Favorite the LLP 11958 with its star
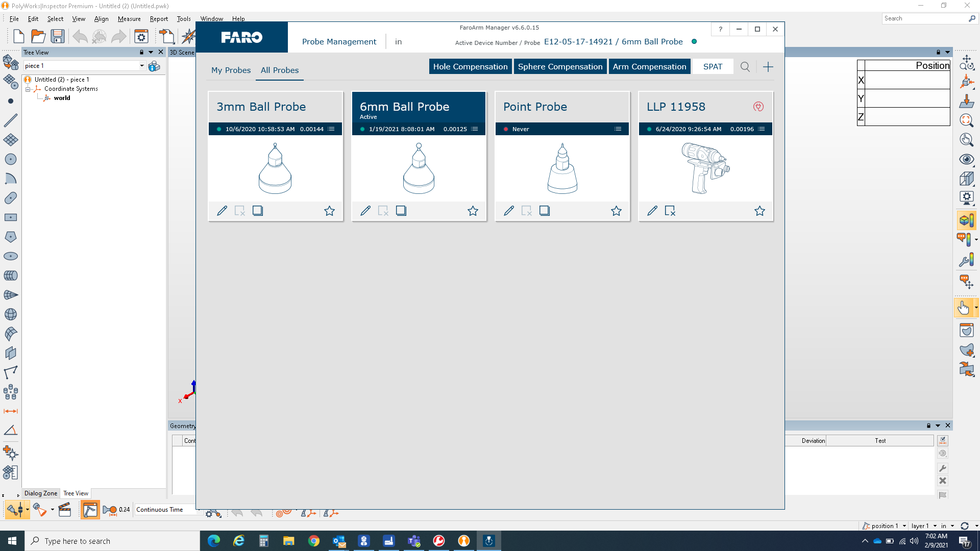The height and width of the screenshot is (551, 980). point(759,211)
